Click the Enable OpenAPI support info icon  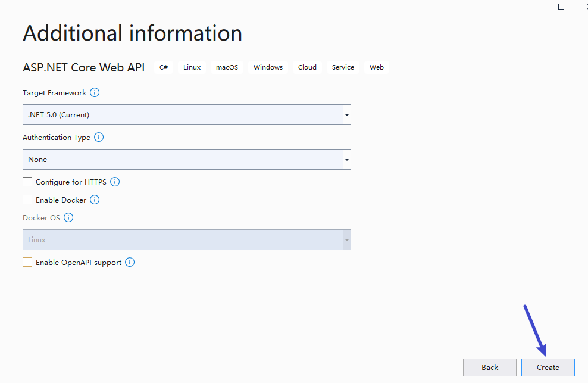tap(130, 262)
